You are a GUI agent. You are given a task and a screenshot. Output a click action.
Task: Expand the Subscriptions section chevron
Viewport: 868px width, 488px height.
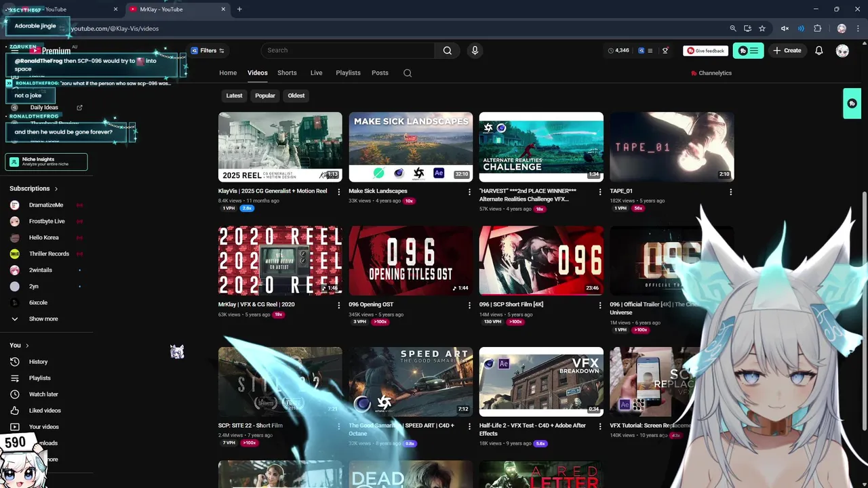tap(56, 189)
